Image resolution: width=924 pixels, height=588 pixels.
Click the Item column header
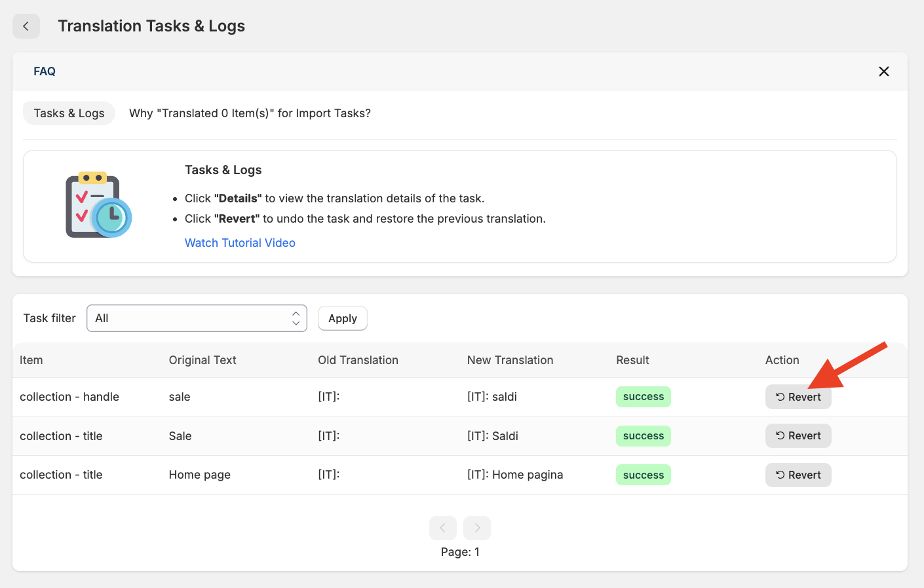(31, 360)
